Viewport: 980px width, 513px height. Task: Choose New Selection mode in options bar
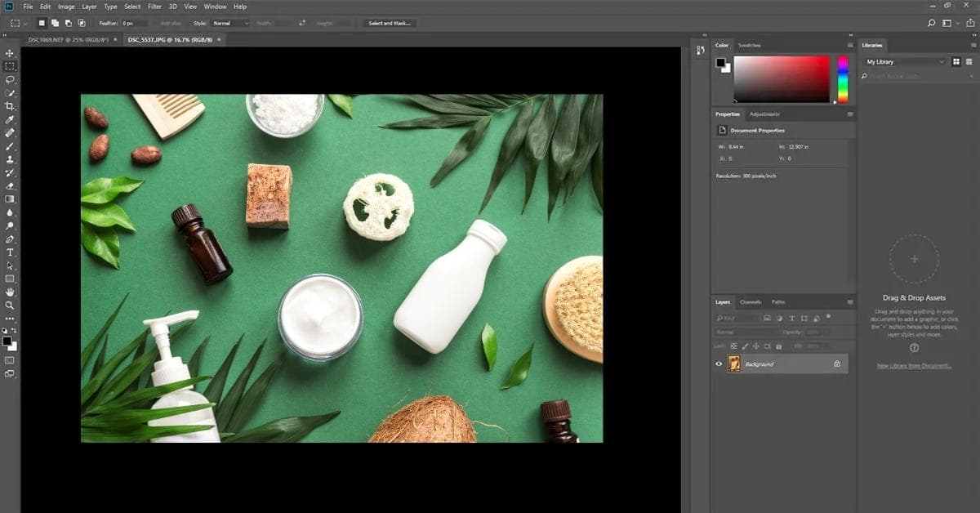click(42, 23)
